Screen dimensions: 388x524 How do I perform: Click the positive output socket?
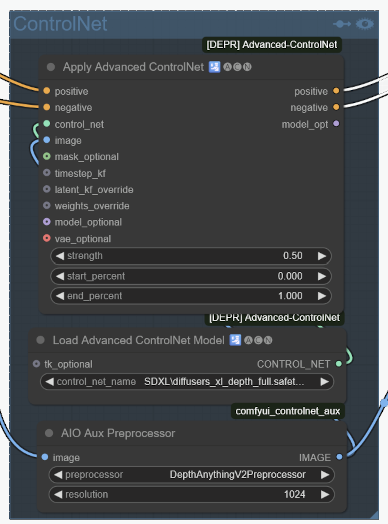pos(336,91)
